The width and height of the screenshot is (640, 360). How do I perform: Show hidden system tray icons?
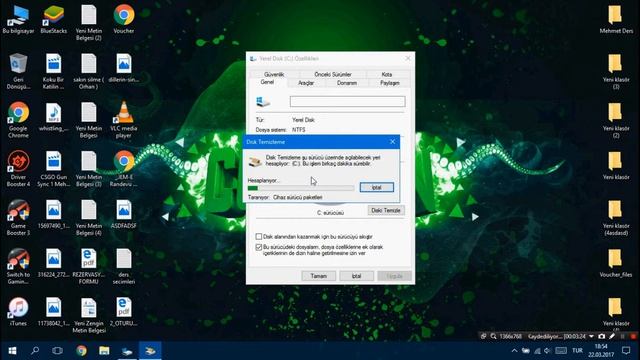pyautogui.click(x=514, y=351)
